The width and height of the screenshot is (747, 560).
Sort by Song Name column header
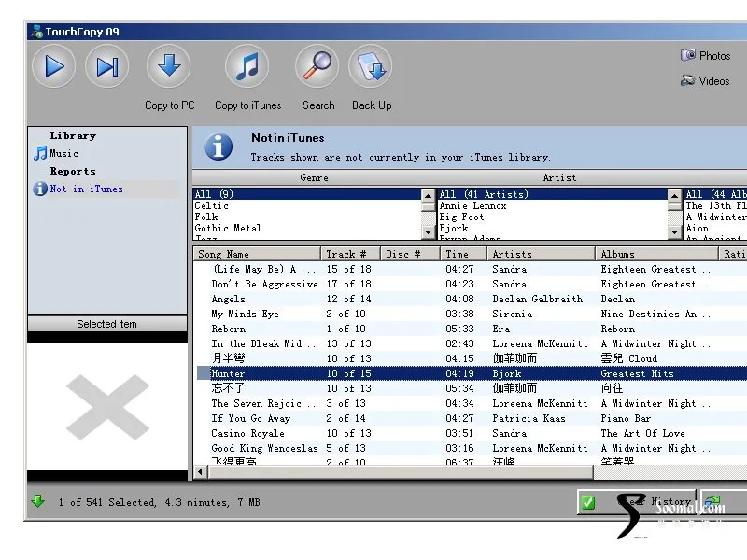pos(257,254)
